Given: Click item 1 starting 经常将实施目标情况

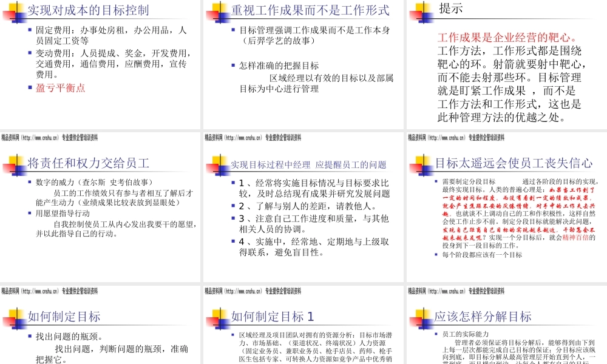Looking at the screenshot, I should click(x=314, y=189).
